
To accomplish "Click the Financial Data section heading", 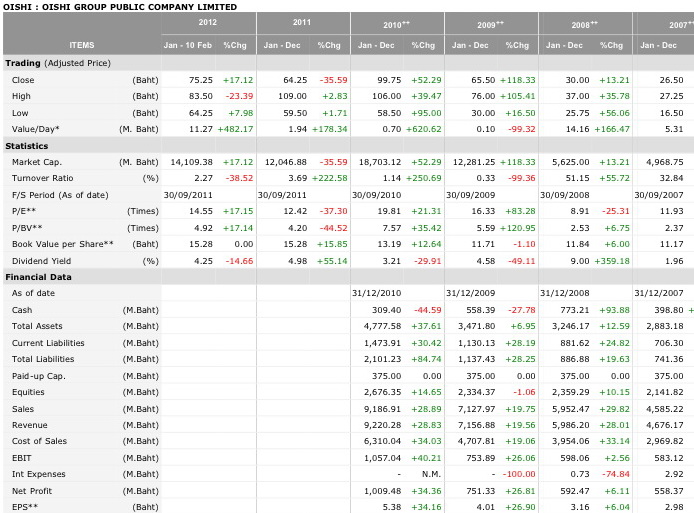I will (x=38, y=277).
